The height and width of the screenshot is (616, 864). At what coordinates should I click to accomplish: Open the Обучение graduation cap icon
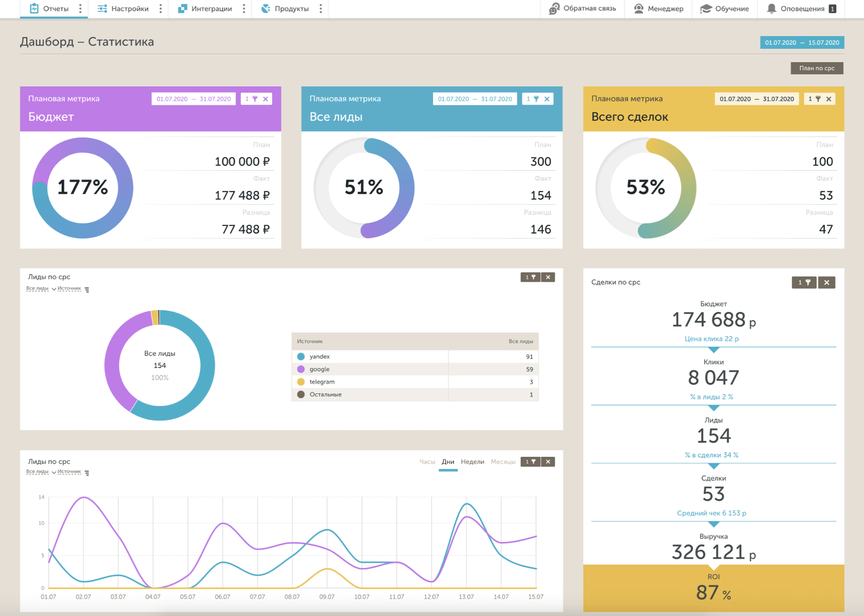[706, 8]
